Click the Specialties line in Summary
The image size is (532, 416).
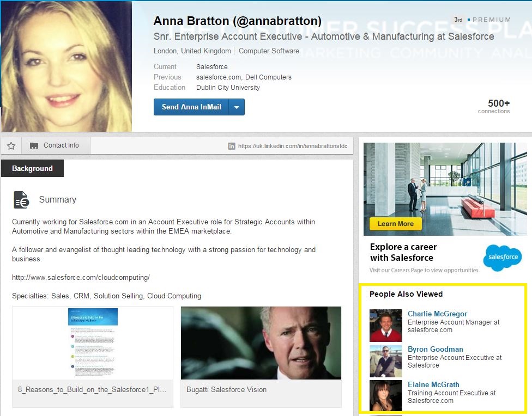106,296
